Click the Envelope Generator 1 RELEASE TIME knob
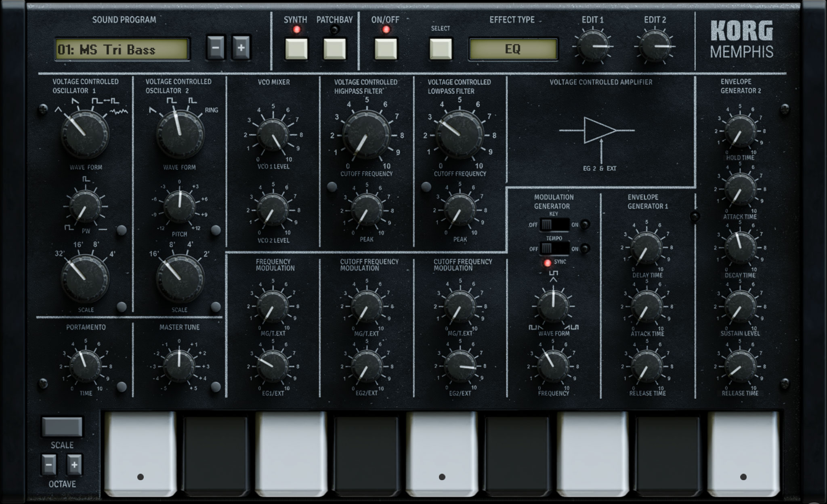This screenshot has width=827, height=504. coord(646,366)
